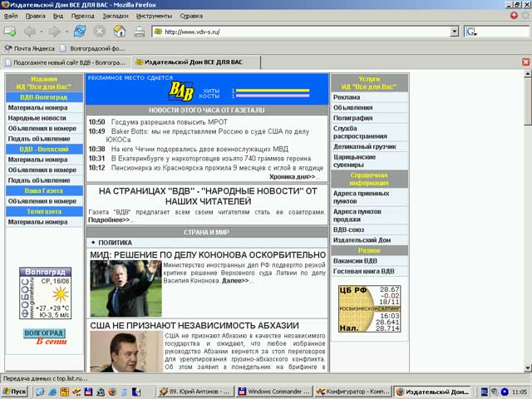
Task: Click the language indicator in system tray
Action: (485, 392)
